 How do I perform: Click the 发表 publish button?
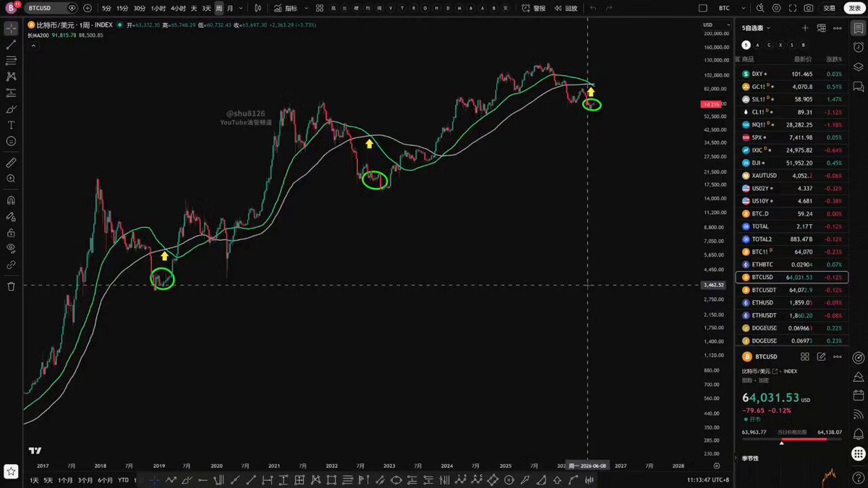[856, 8]
